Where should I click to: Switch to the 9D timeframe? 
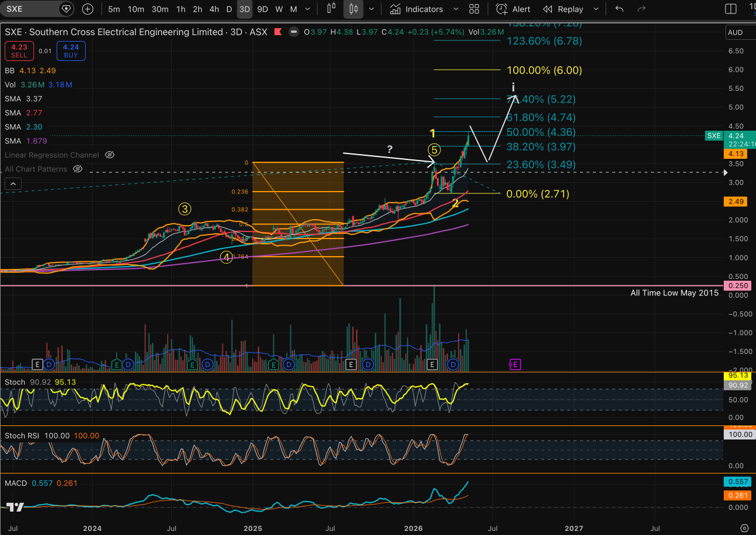263,9
